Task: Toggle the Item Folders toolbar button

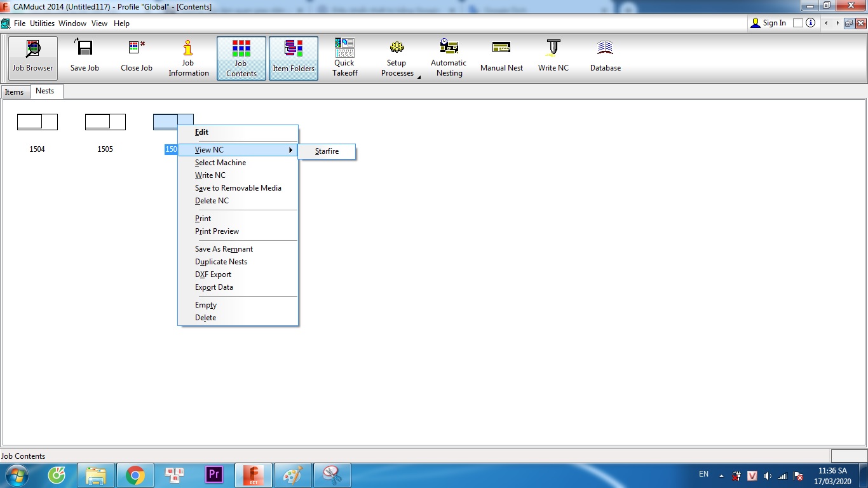Action: click(x=294, y=58)
